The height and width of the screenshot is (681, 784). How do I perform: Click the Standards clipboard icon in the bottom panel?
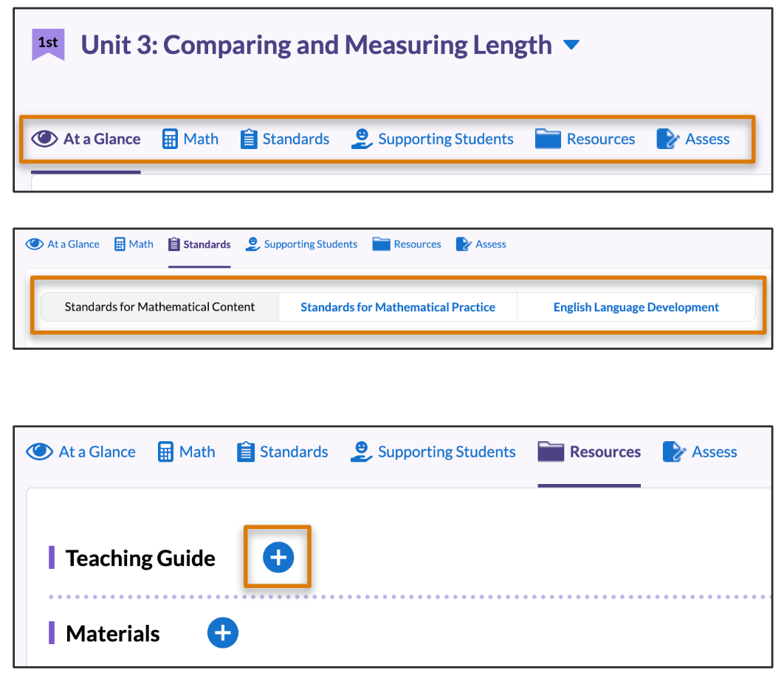[x=246, y=452]
